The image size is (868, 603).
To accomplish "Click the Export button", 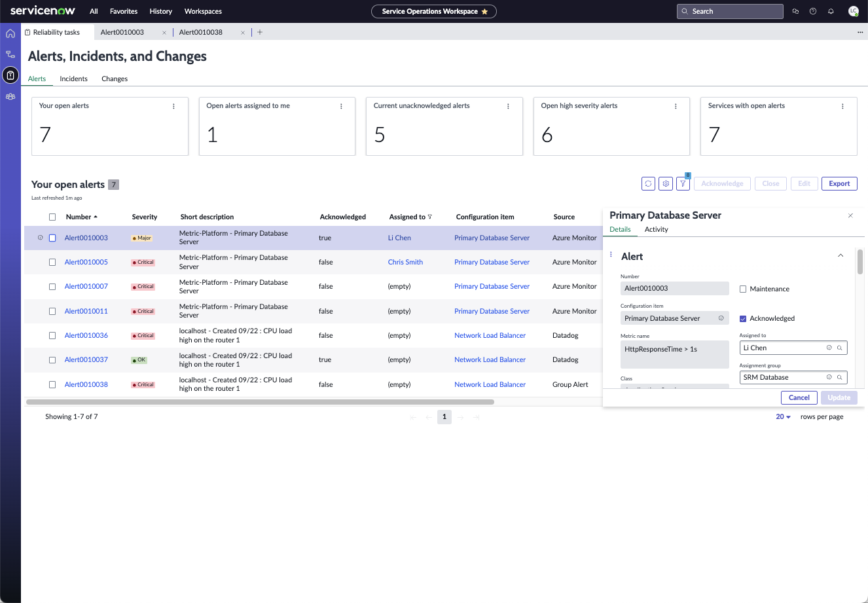I will (x=839, y=184).
